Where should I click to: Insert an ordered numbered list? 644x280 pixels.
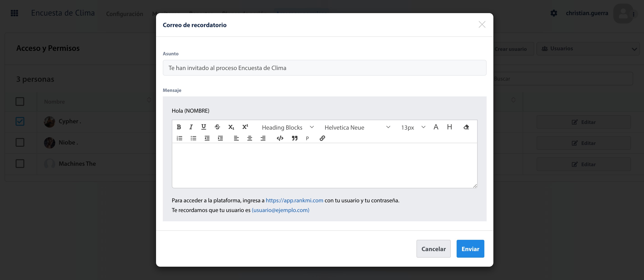point(179,138)
